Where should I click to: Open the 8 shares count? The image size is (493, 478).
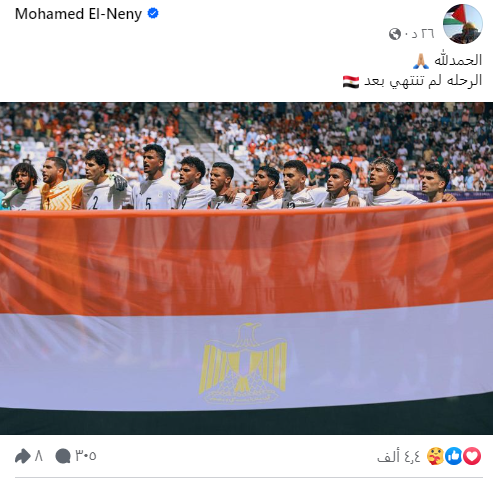tap(39, 455)
